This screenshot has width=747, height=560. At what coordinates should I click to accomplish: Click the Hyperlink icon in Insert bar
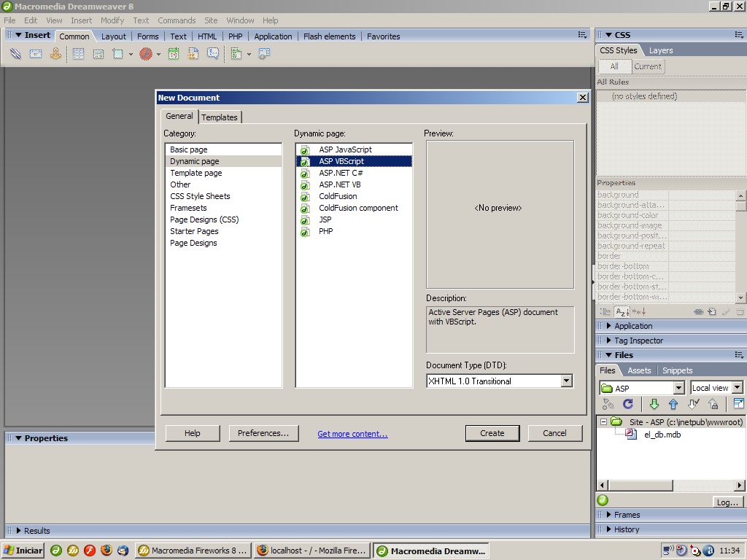point(16,54)
